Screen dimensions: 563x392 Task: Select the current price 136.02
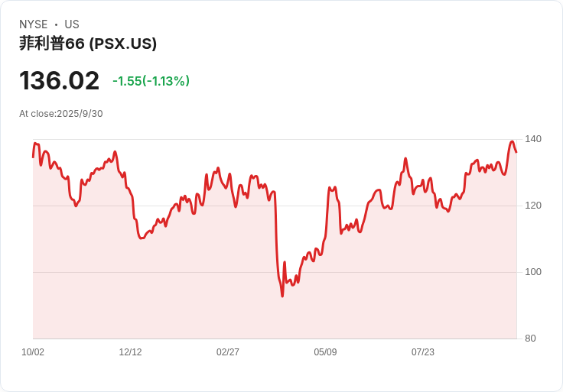59,80
